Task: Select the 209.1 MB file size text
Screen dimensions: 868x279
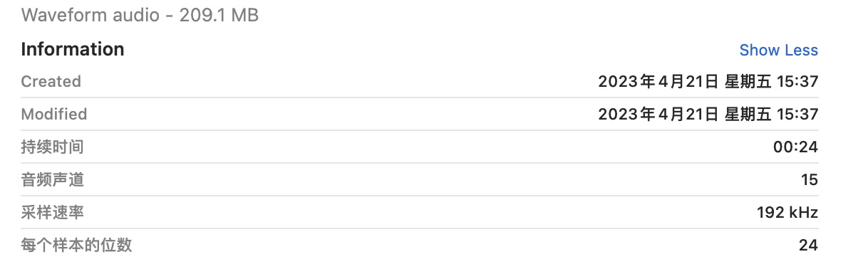Action: pyautogui.click(x=219, y=14)
